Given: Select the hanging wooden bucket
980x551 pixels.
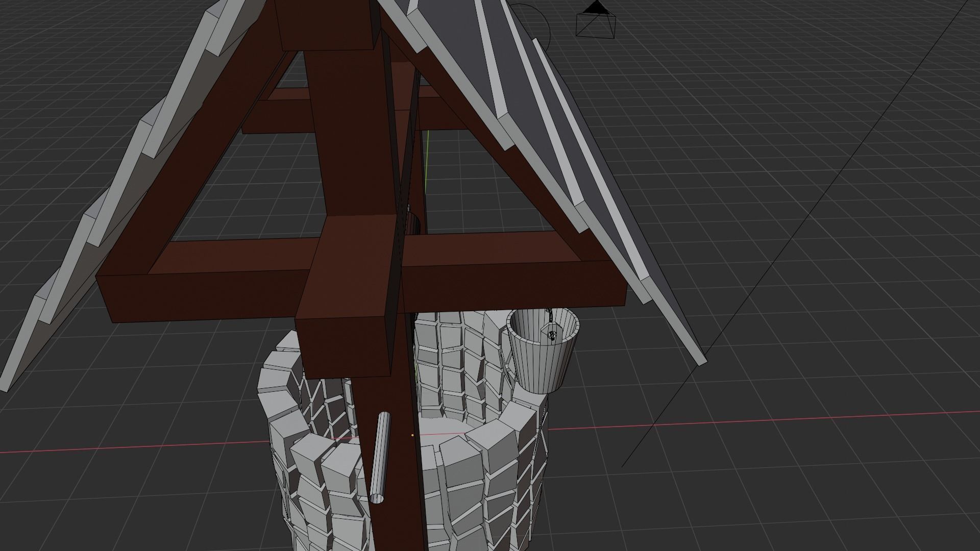Looking at the screenshot, I should 543,350.
